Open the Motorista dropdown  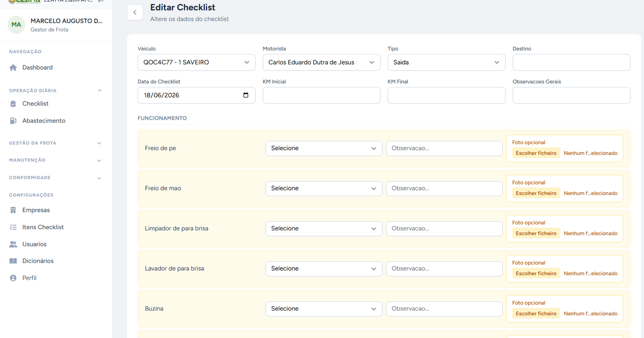tap(322, 62)
